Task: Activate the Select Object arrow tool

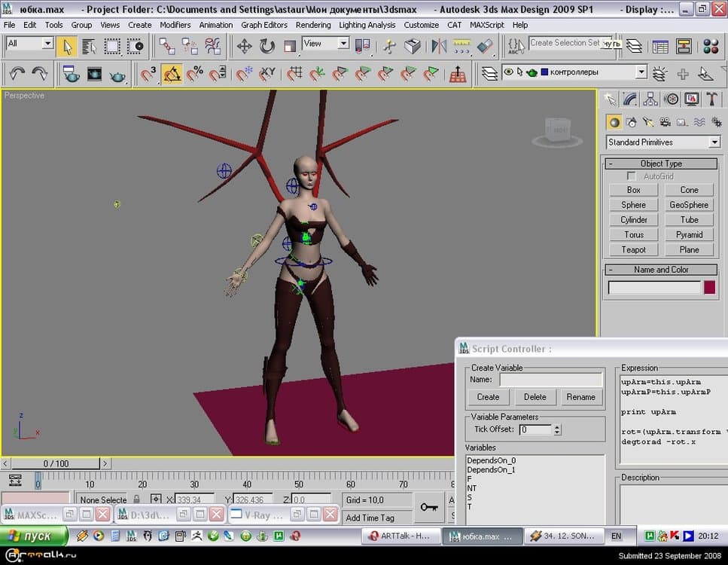Action: click(67, 47)
